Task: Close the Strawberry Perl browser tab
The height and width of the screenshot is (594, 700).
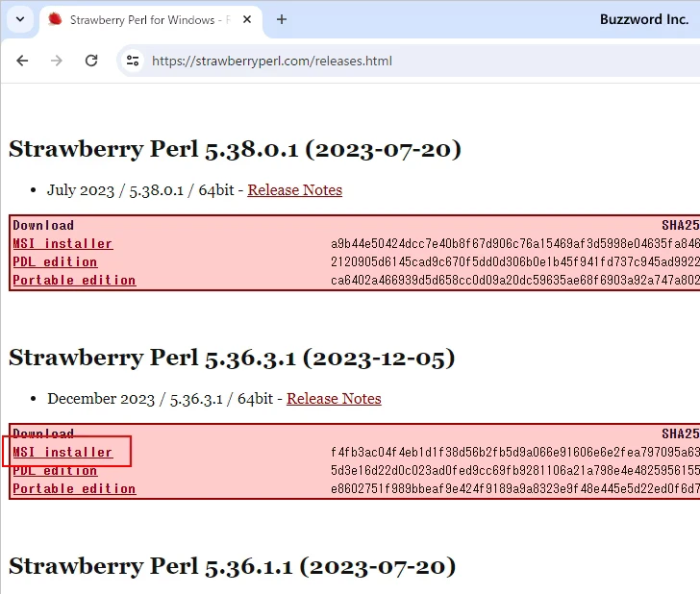Action: click(247, 19)
